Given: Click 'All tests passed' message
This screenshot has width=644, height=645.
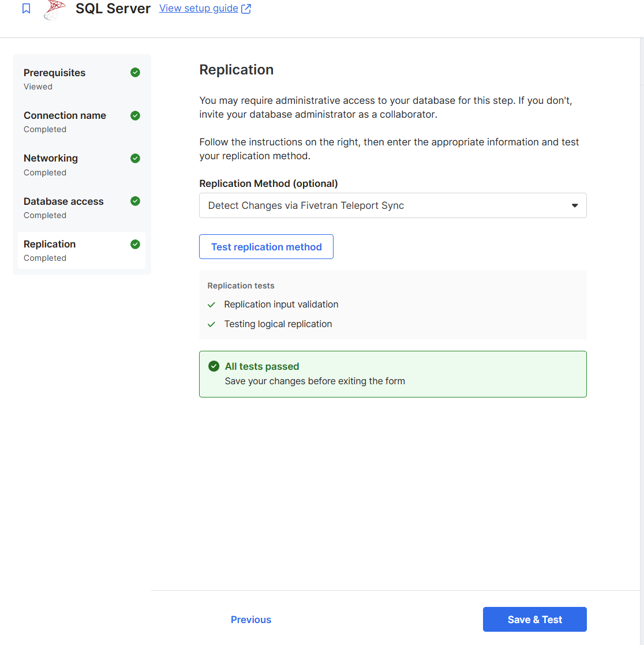Looking at the screenshot, I should [262, 366].
